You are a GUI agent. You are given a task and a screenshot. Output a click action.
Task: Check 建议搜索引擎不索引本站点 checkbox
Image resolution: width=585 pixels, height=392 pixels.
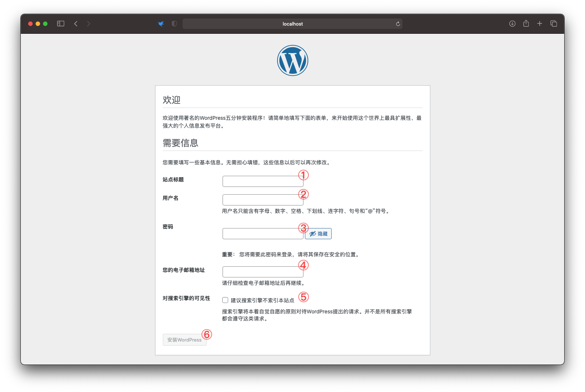[x=225, y=300]
